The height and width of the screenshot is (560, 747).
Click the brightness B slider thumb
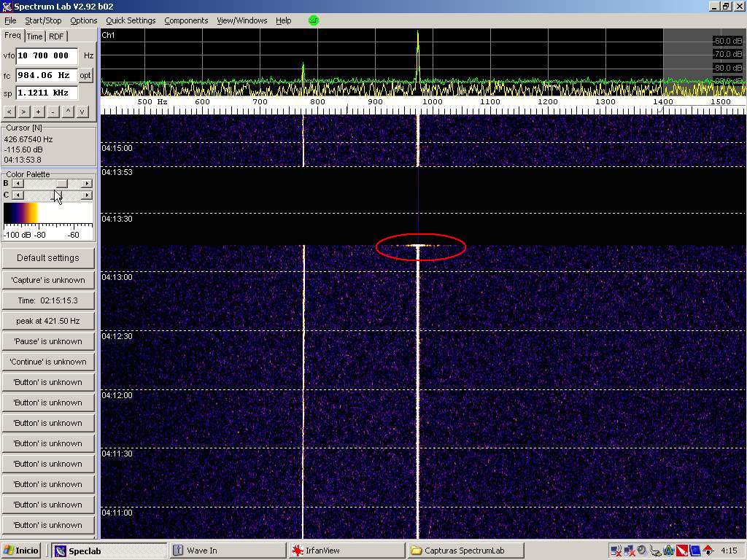click(x=62, y=183)
